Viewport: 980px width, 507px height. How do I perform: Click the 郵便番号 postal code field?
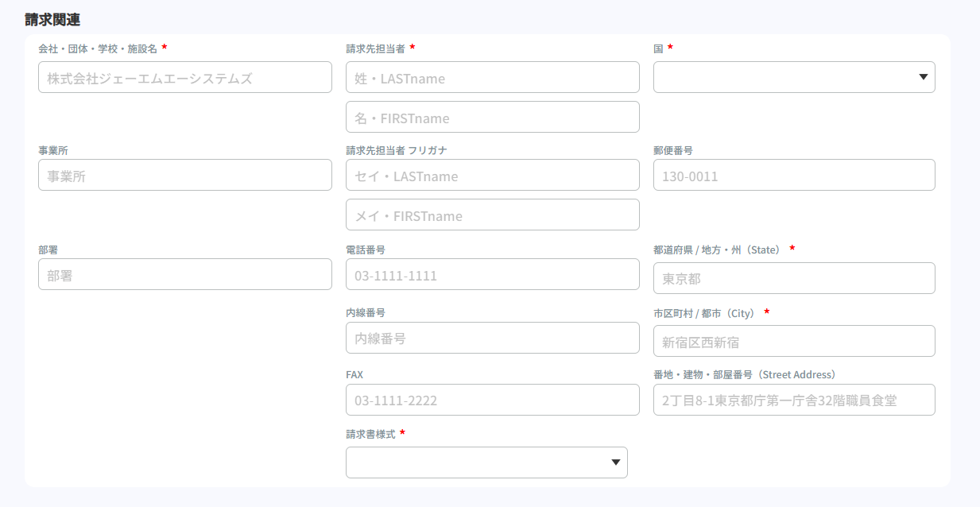pos(793,175)
